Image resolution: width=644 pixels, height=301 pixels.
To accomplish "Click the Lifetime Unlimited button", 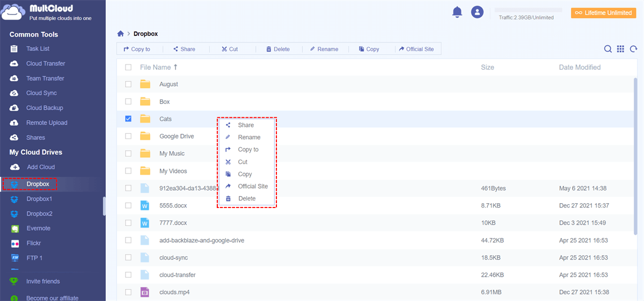I will click(603, 12).
